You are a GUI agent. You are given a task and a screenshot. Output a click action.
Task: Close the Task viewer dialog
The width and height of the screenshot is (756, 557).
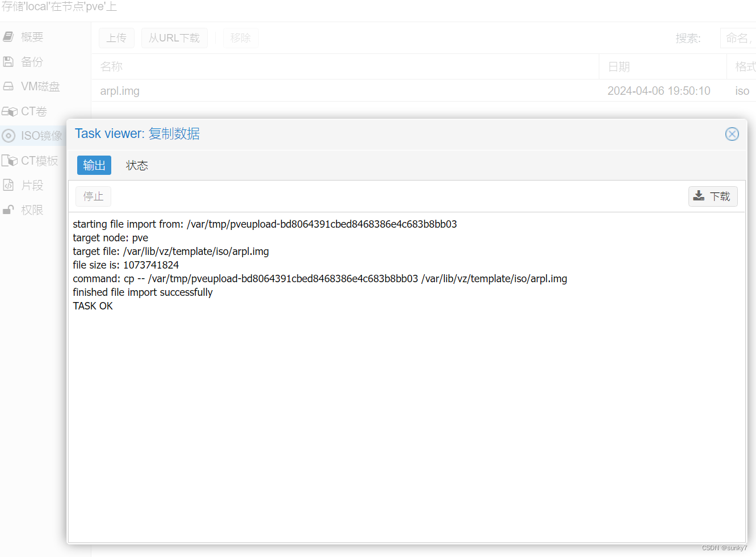[x=732, y=134]
